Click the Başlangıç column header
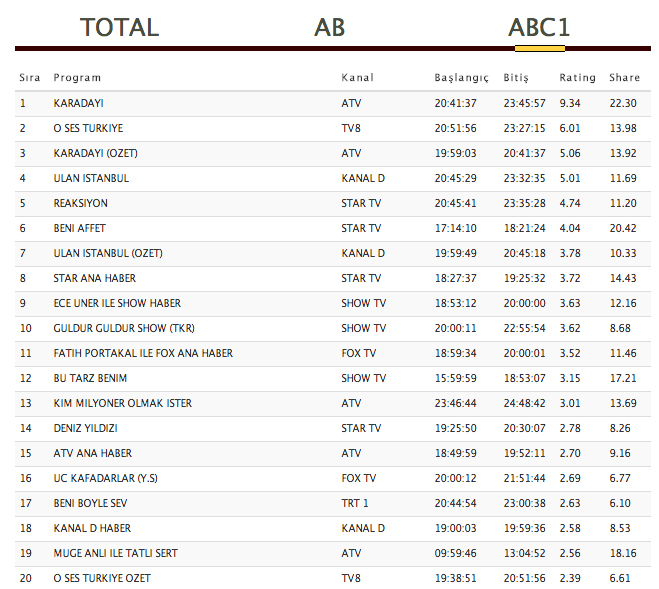This screenshot has height=589, width=659. pos(461,78)
